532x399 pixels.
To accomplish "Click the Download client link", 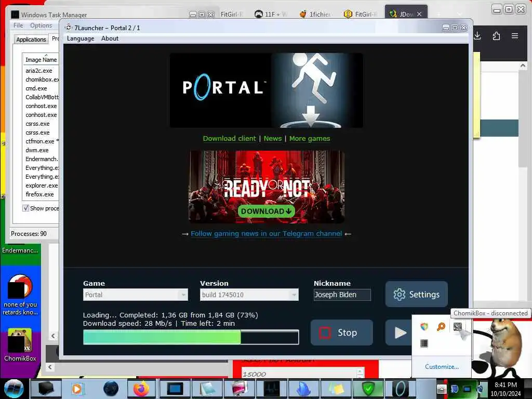I will [229, 138].
